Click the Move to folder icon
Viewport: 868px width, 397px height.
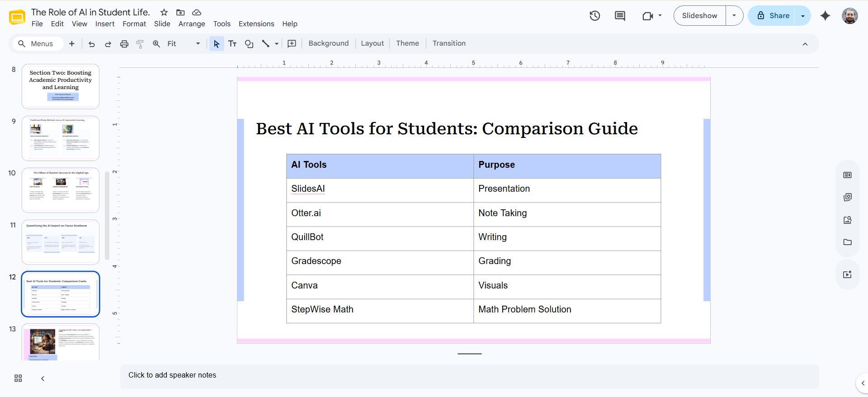point(180,12)
